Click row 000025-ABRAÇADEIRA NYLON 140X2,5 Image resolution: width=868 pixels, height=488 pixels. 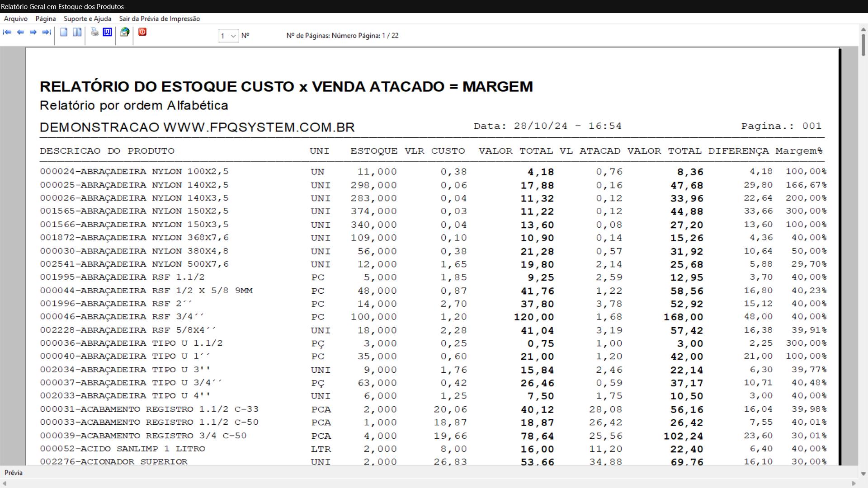pyautogui.click(x=433, y=185)
